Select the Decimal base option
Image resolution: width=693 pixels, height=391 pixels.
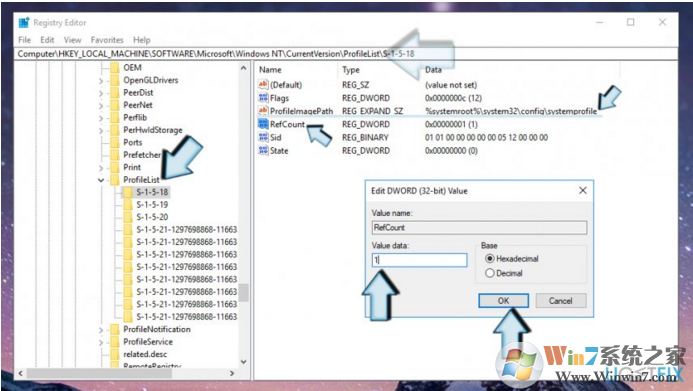click(x=489, y=273)
